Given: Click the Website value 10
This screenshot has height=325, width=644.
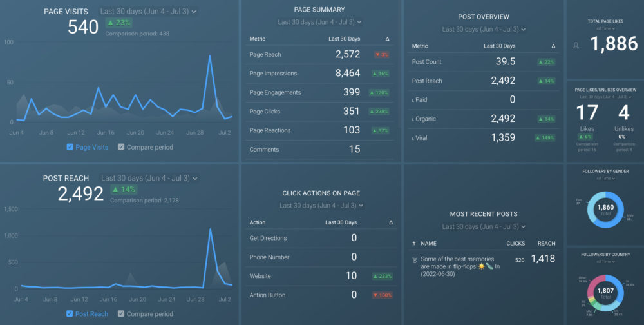Looking at the screenshot, I should tap(351, 275).
